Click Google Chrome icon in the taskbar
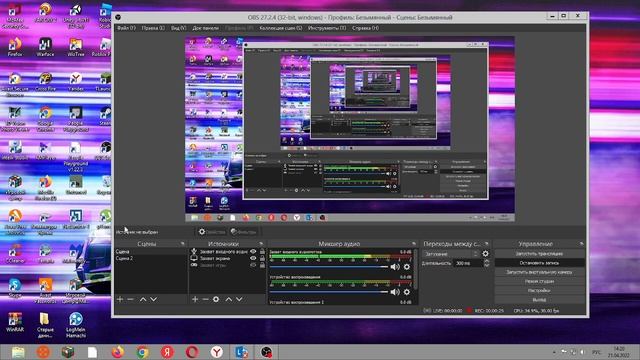The width and height of the screenshot is (640, 360). (142, 352)
